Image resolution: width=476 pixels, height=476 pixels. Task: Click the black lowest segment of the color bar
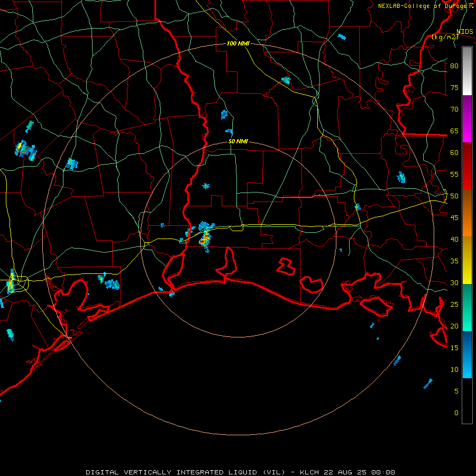tap(467, 401)
